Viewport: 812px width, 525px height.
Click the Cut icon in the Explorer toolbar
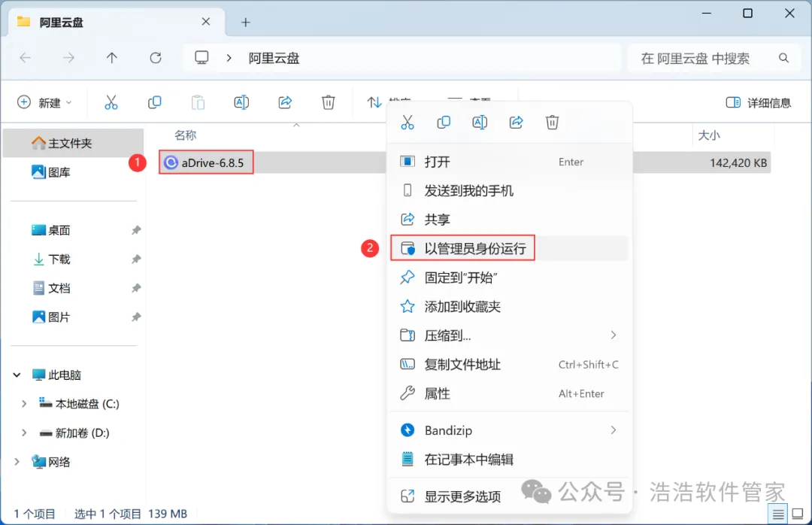click(x=111, y=102)
